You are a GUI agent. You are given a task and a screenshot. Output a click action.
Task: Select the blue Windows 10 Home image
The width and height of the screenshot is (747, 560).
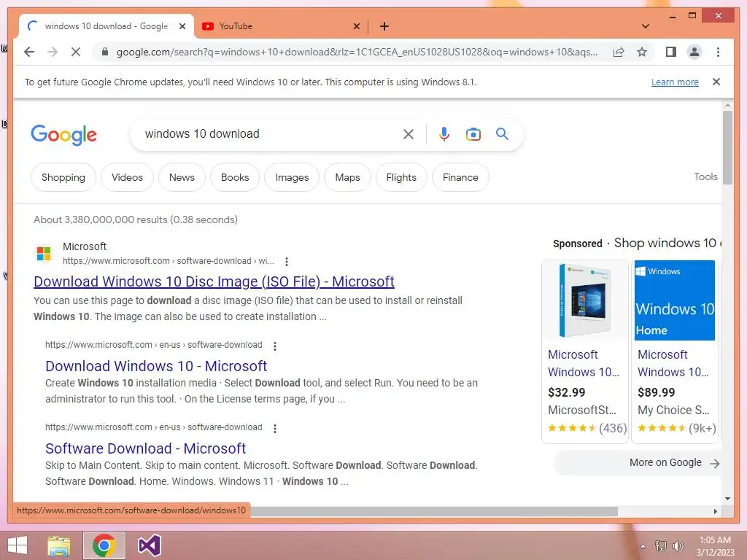point(675,300)
